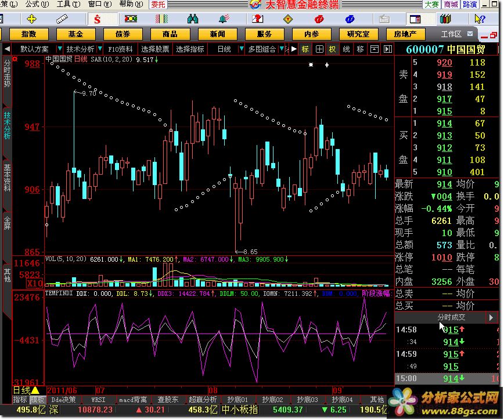This screenshot has width=504, height=420.
Task: Click the 债券 bond button
Action: point(123,34)
